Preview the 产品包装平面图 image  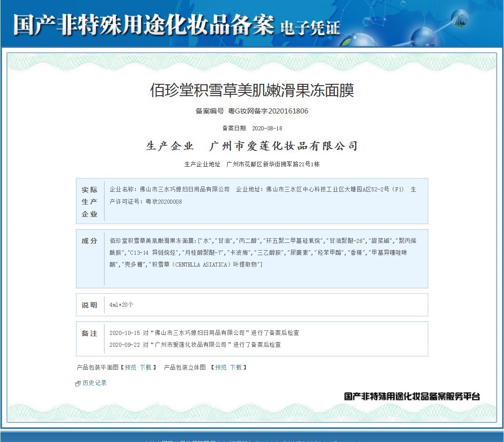pyautogui.click(x=130, y=367)
